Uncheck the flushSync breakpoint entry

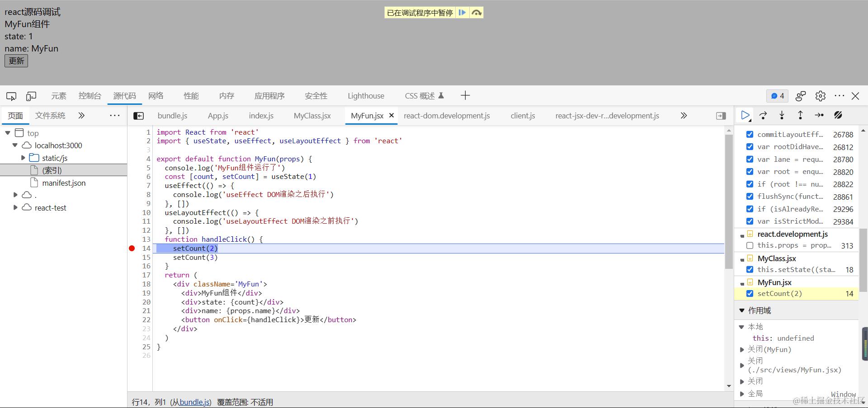(750, 197)
